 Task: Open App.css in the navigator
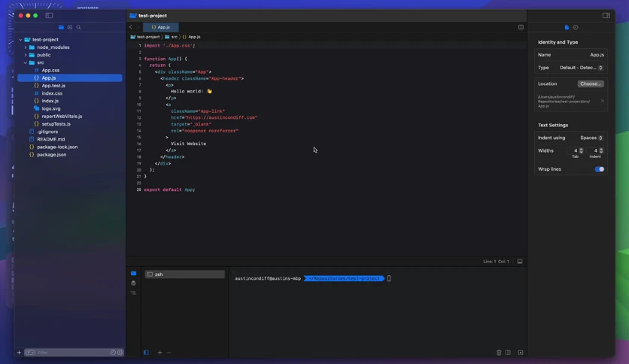click(x=50, y=70)
